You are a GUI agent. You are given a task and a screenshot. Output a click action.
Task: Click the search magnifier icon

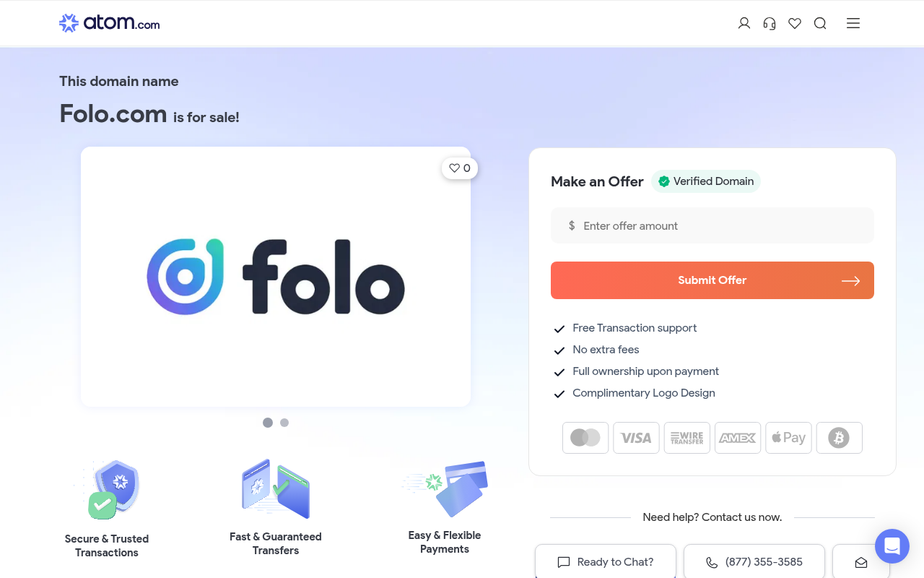click(x=820, y=23)
